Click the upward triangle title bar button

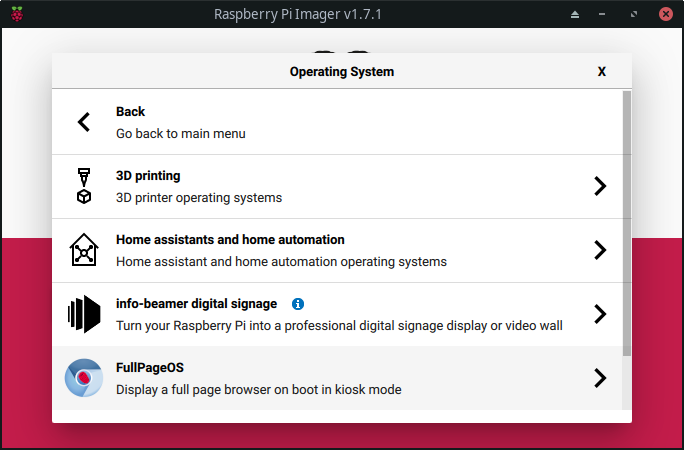coord(575,14)
